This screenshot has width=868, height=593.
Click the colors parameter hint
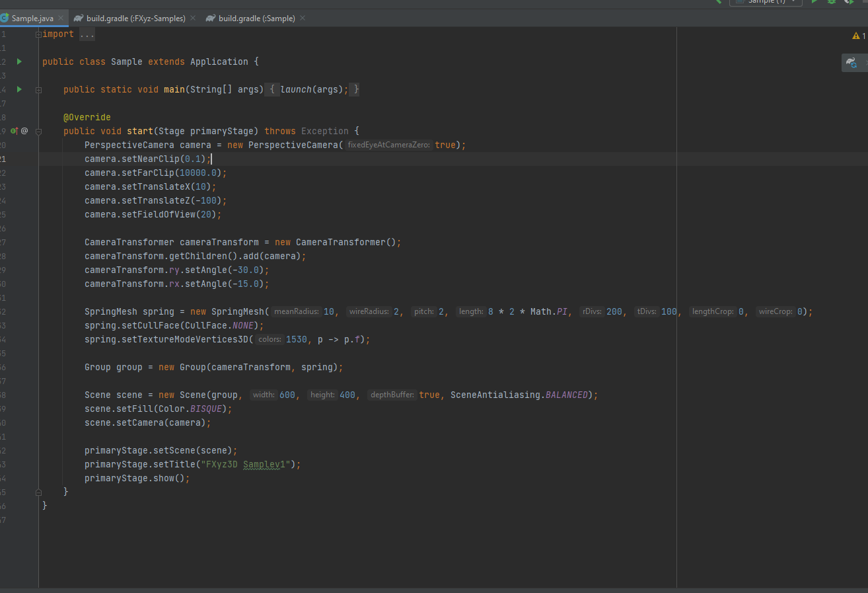[x=270, y=339]
